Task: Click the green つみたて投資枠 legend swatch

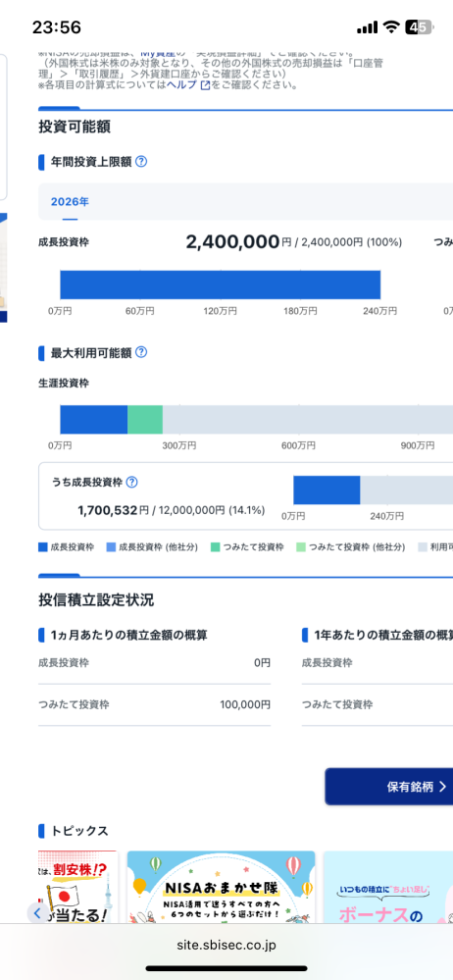Action: [x=216, y=546]
